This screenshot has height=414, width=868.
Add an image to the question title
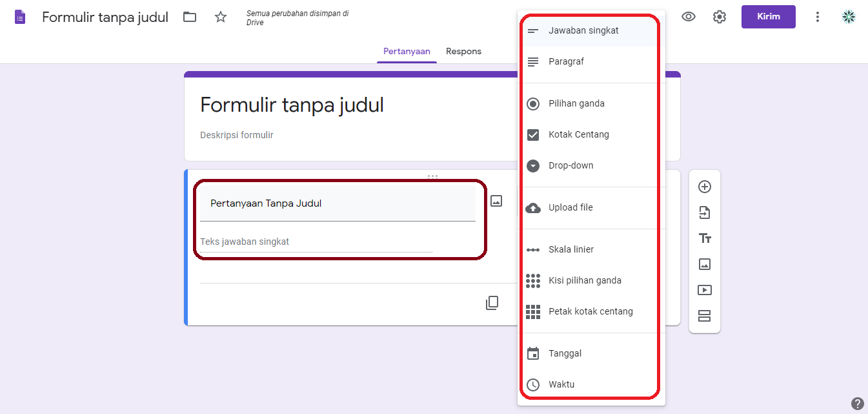[496, 200]
